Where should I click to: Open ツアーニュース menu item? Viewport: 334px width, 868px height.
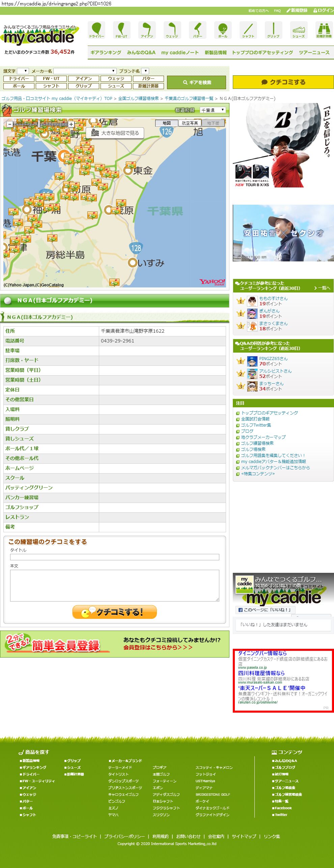point(314,53)
